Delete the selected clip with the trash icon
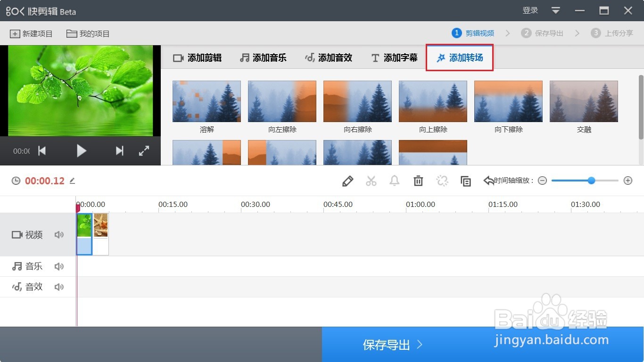 pyautogui.click(x=418, y=181)
